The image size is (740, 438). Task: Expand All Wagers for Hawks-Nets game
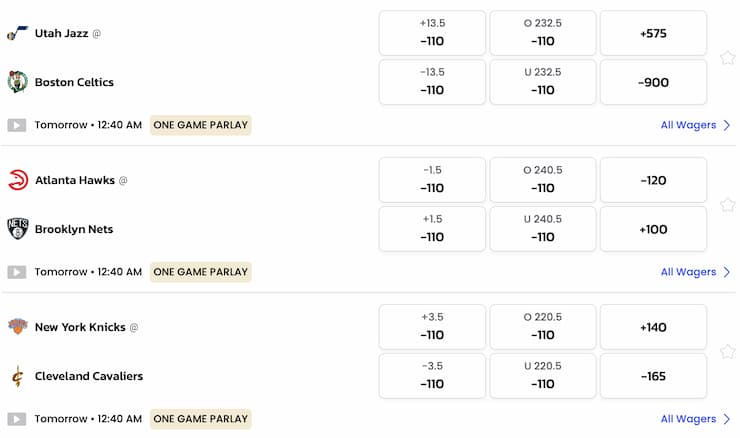click(695, 272)
